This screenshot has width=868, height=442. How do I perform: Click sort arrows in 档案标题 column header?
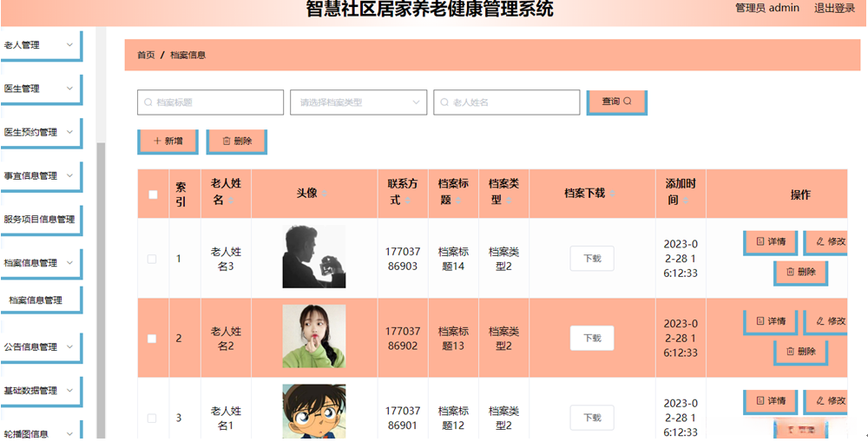(x=458, y=200)
